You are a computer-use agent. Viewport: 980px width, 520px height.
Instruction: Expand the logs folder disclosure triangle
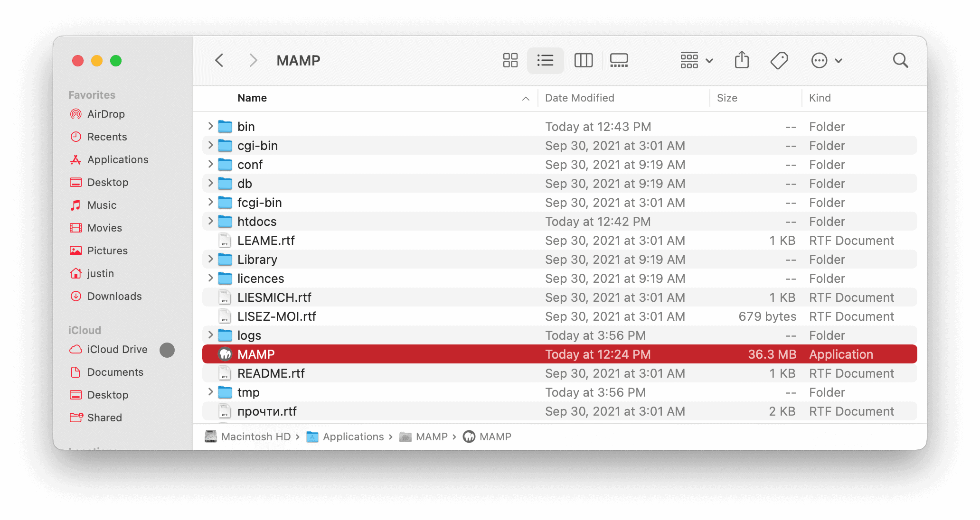point(210,335)
